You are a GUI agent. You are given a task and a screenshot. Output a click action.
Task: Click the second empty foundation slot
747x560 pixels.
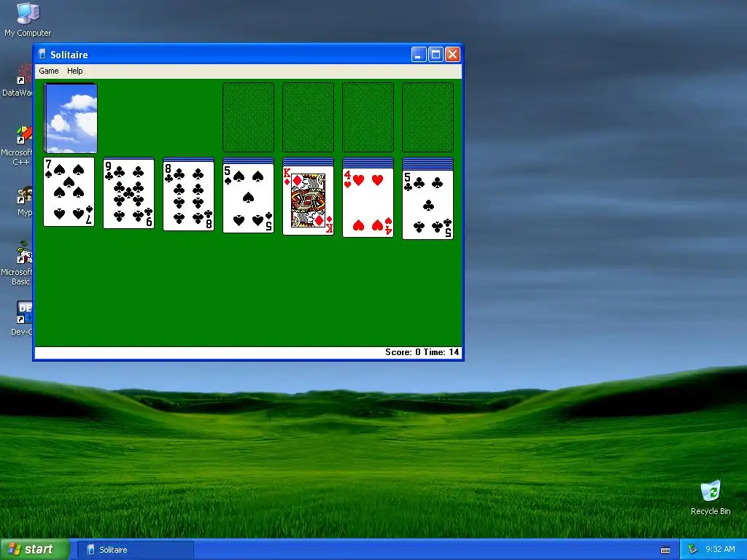pos(309,117)
